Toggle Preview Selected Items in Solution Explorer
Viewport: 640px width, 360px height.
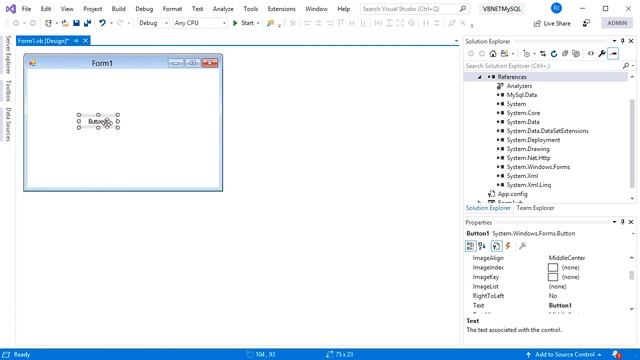point(613,53)
